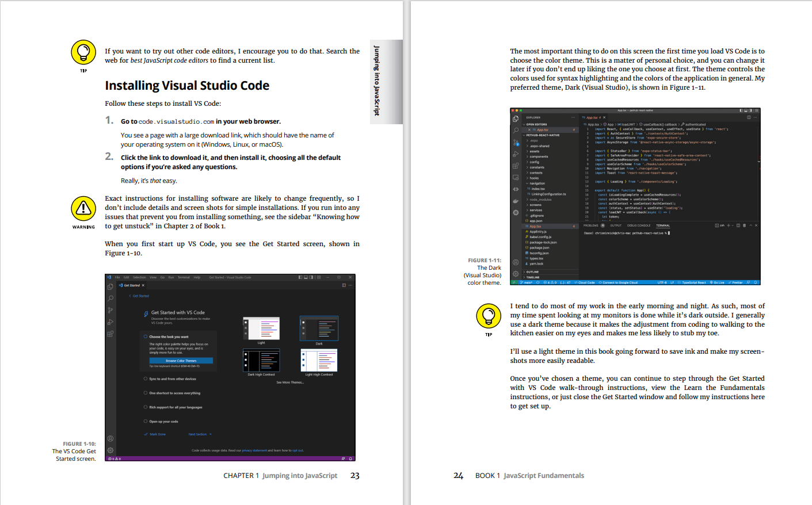The height and width of the screenshot is (505, 812).
Task: Expand the components folder in Explorer
Action: point(539,156)
